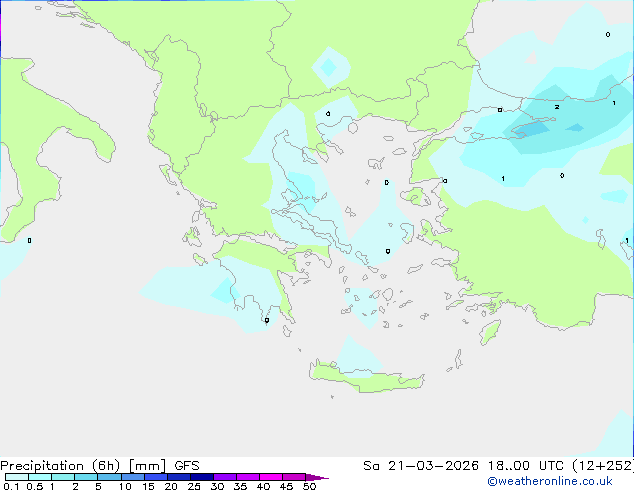The width and height of the screenshot is (634, 490).
Task: Click the 2–5 mm legend color swatch
Action: [x=86, y=477]
